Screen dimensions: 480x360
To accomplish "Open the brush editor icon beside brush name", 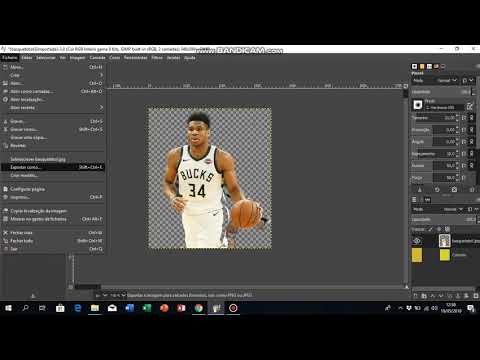I will coord(470,106).
